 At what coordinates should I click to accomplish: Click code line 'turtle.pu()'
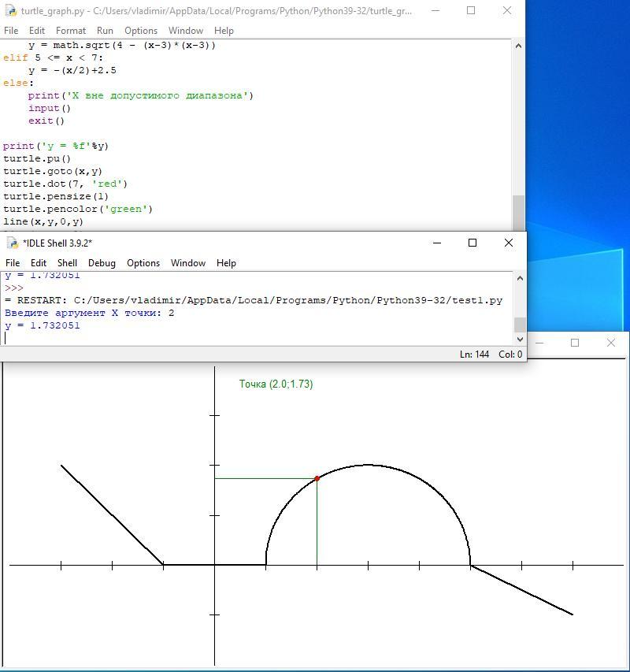[37, 158]
